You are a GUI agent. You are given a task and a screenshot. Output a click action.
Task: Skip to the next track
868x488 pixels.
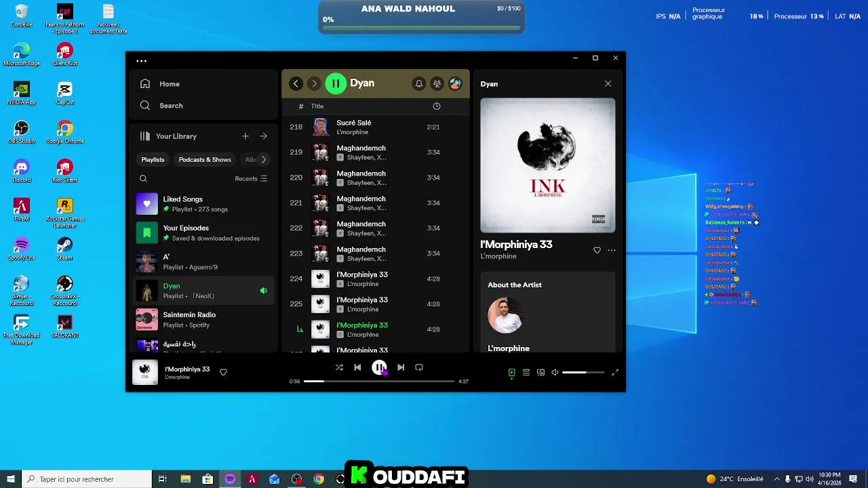pyautogui.click(x=401, y=367)
